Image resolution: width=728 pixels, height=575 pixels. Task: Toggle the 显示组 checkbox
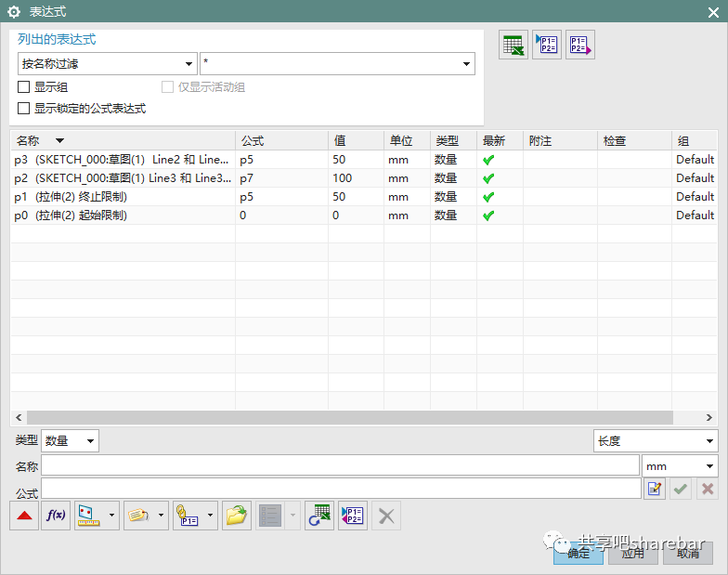point(24,87)
